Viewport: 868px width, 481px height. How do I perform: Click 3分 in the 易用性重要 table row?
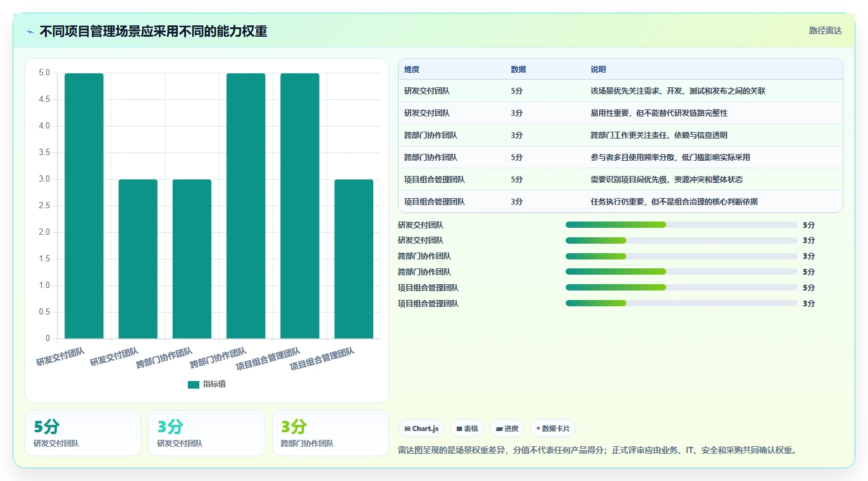[517, 113]
